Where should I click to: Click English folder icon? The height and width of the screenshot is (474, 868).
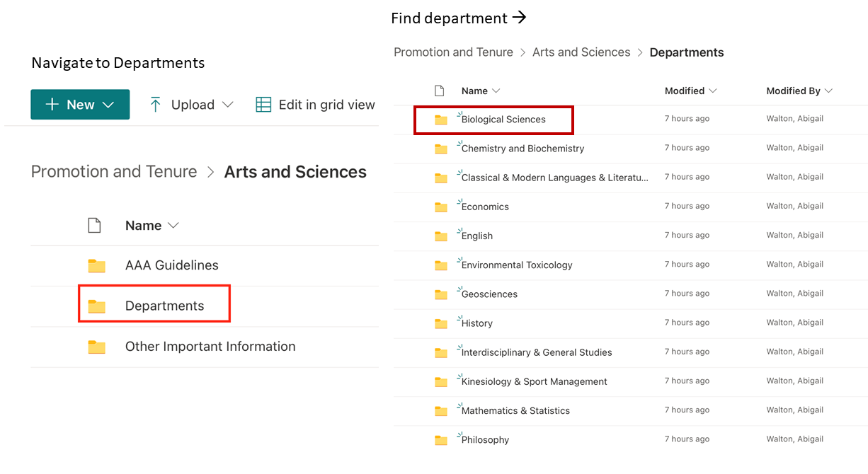pyautogui.click(x=441, y=236)
